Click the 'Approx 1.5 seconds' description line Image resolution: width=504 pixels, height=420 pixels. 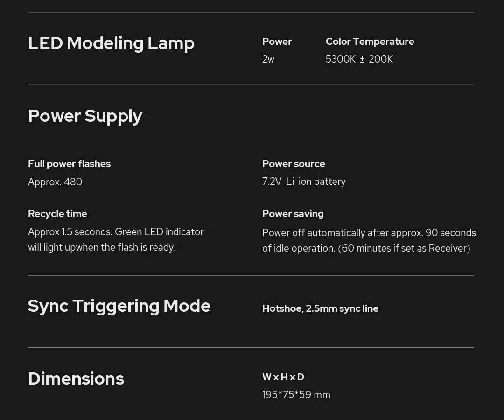pyautogui.click(x=116, y=232)
